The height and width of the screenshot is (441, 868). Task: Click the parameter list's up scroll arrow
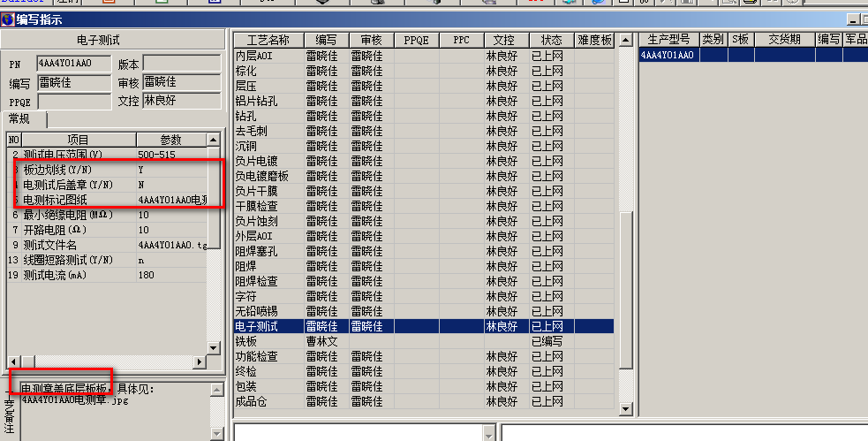tap(214, 139)
